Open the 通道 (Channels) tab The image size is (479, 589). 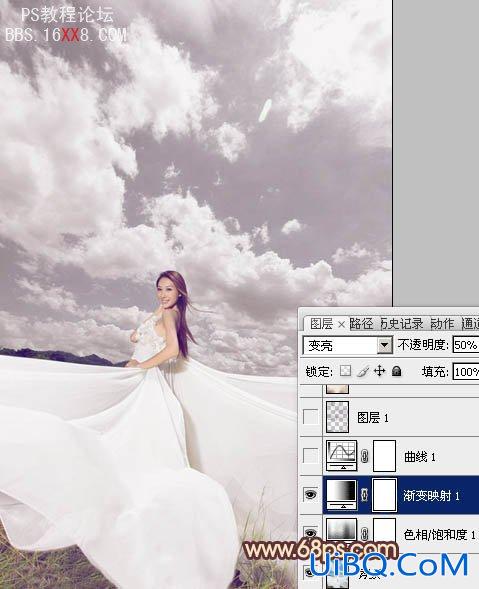(x=470, y=323)
